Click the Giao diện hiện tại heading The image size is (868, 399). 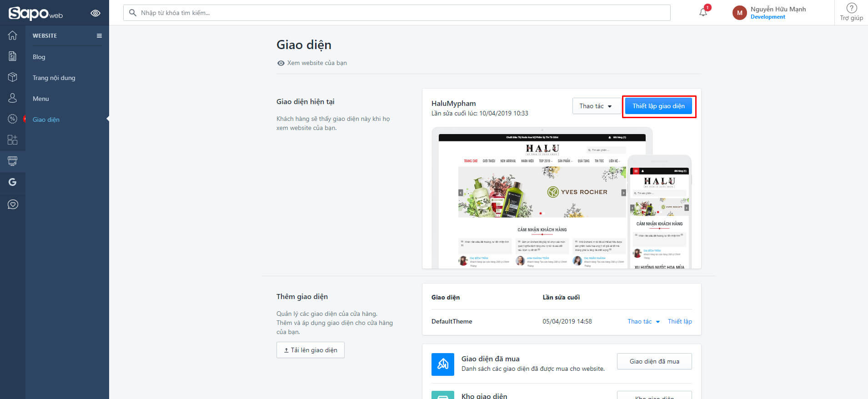306,102
